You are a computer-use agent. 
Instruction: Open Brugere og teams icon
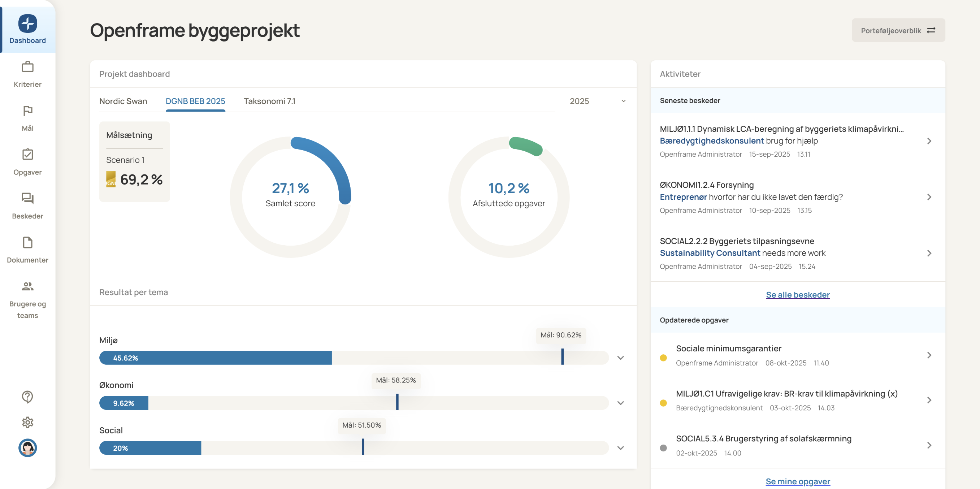coord(27,286)
